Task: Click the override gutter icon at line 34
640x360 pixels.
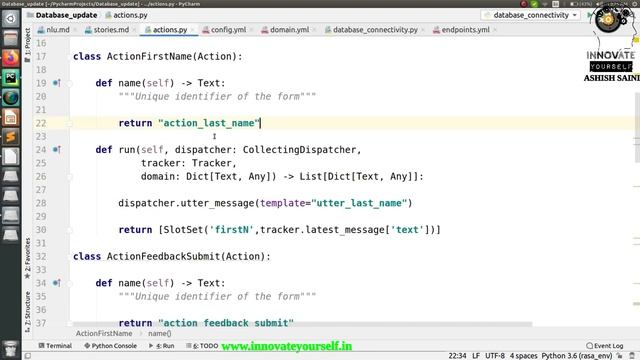Action: click(57, 283)
